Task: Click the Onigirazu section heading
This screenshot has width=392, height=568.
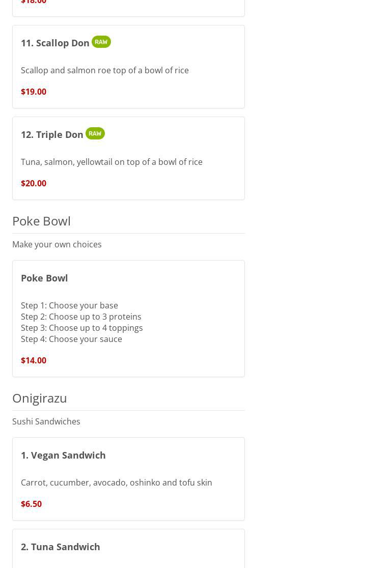Action: pyautogui.click(x=40, y=398)
